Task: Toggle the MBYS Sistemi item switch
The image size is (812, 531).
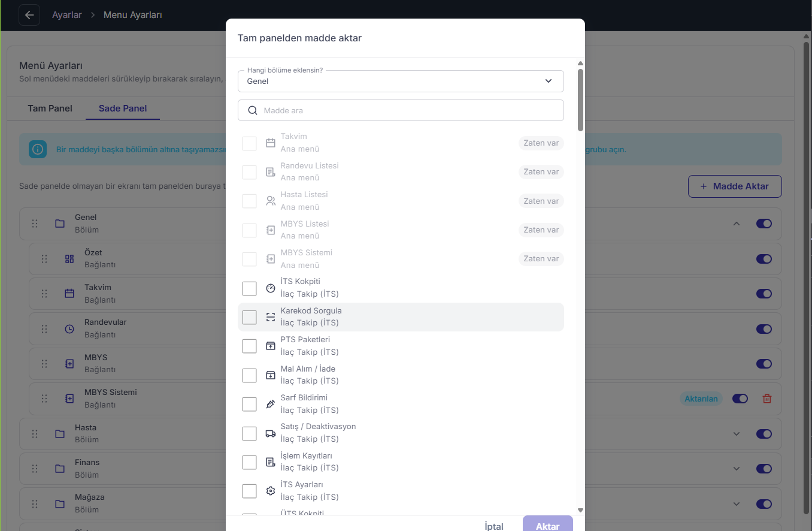Action: point(740,399)
